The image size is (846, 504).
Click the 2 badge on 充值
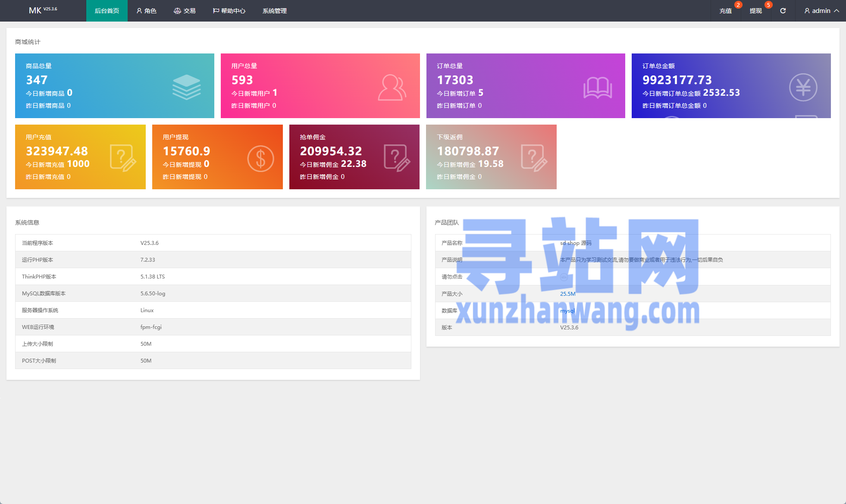pyautogui.click(x=738, y=5)
